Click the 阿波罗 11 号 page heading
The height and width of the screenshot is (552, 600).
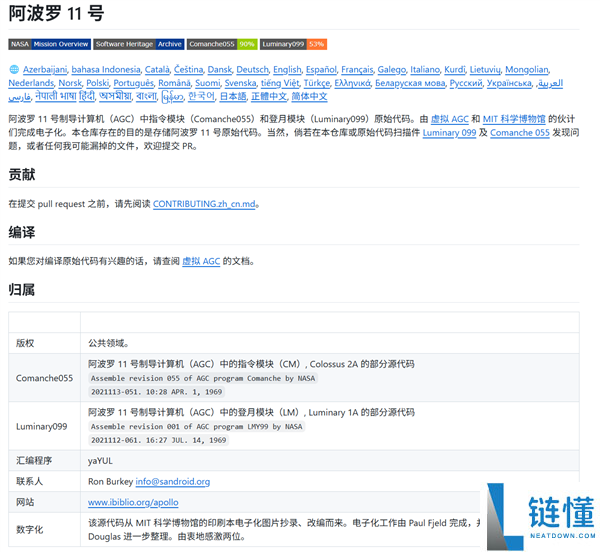56,13
